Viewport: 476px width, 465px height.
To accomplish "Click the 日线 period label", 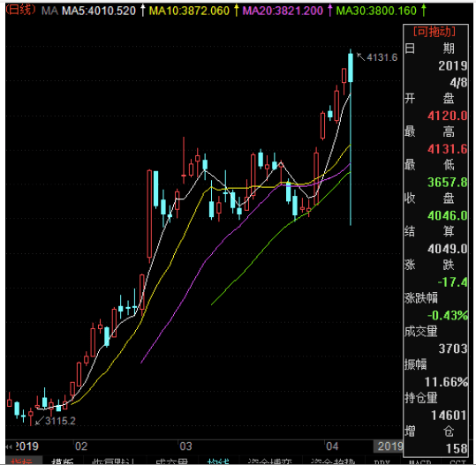I will (20, 10).
